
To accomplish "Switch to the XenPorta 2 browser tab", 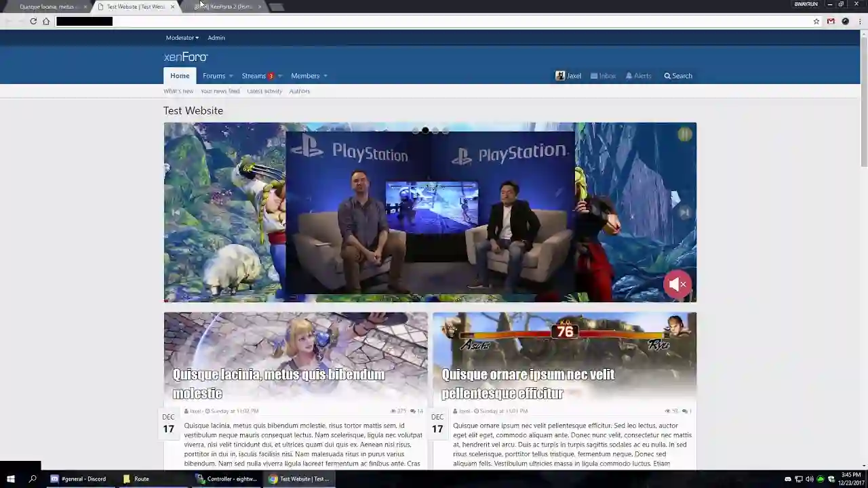I will (x=223, y=7).
